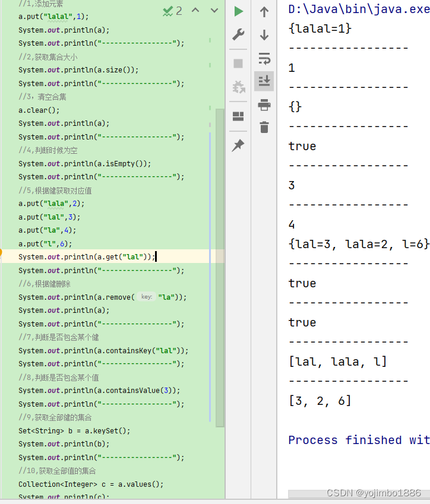Click the up arrow in console toolbar
Screen dimensions: 430x504
(264, 12)
